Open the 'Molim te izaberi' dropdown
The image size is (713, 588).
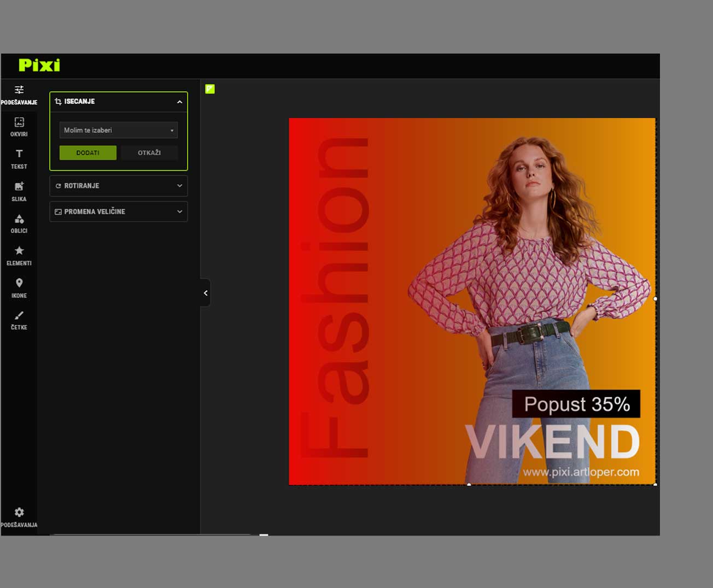pyautogui.click(x=119, y=130)
